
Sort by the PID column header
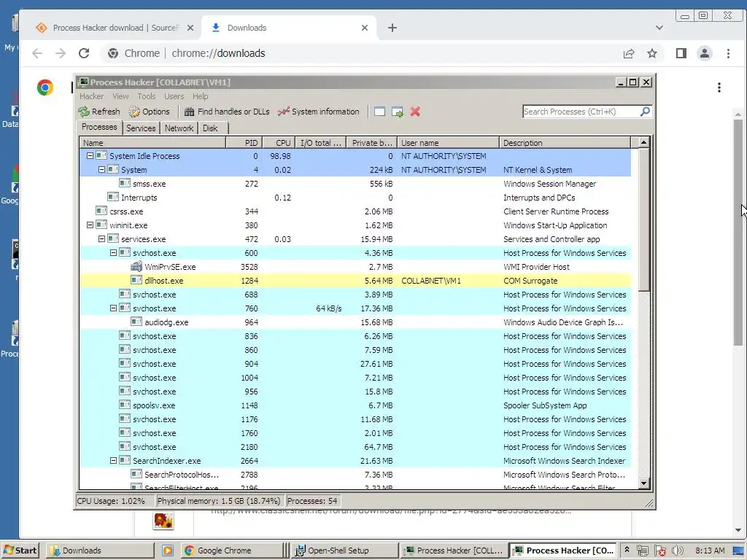[244, 143]
